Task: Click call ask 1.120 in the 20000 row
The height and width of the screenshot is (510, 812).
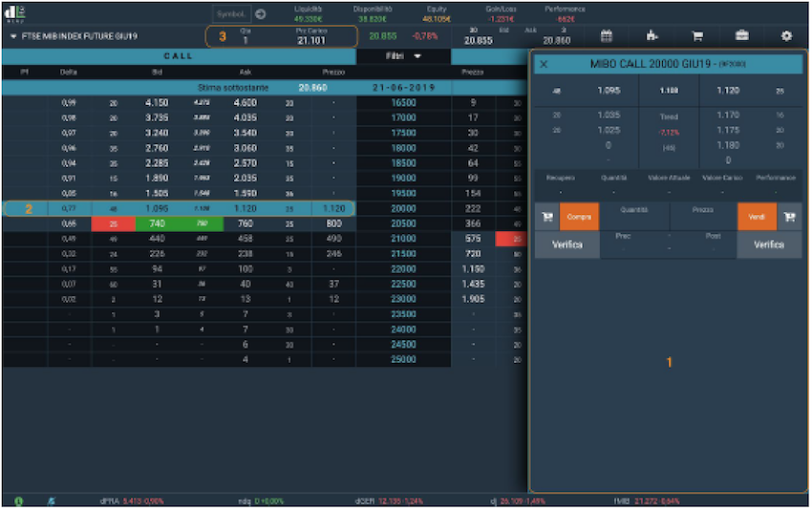Action: point(246,208)
